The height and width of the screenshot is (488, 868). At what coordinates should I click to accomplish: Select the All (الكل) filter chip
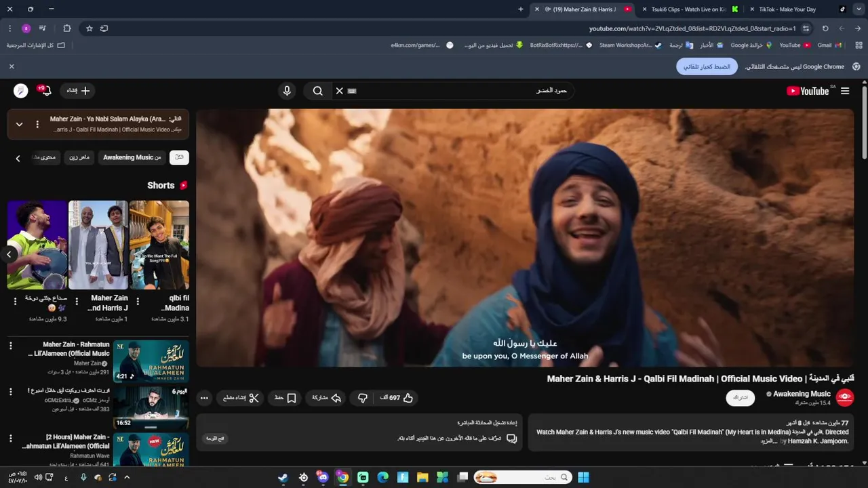(x=179, y=157)
